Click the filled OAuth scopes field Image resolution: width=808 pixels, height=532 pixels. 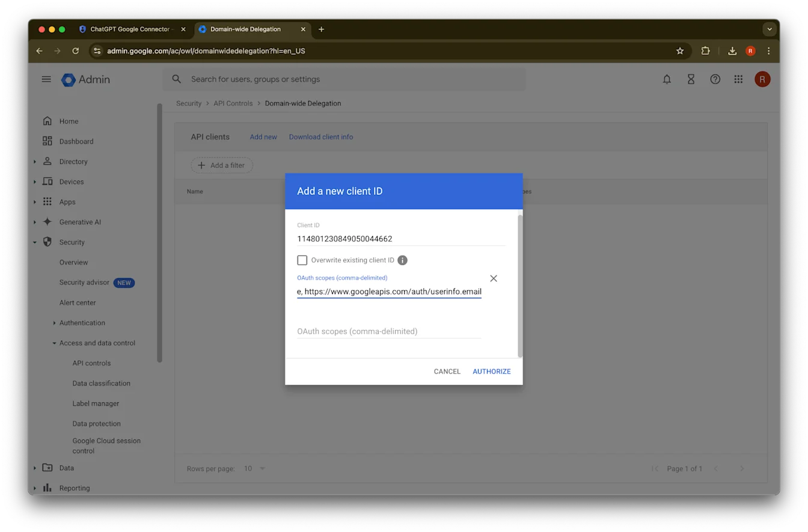(x=389, y=292)
